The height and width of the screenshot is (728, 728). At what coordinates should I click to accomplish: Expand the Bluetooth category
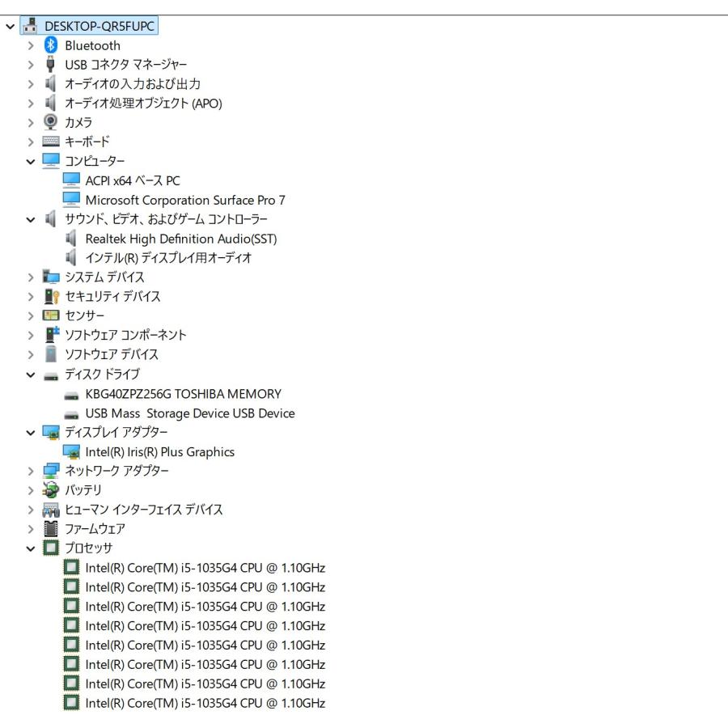[x=31, y=45]
